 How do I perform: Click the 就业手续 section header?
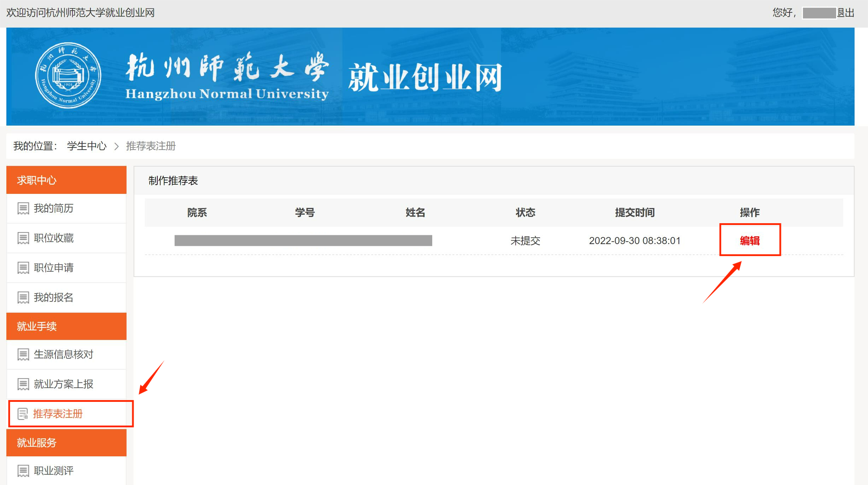(x=66, y=326)
